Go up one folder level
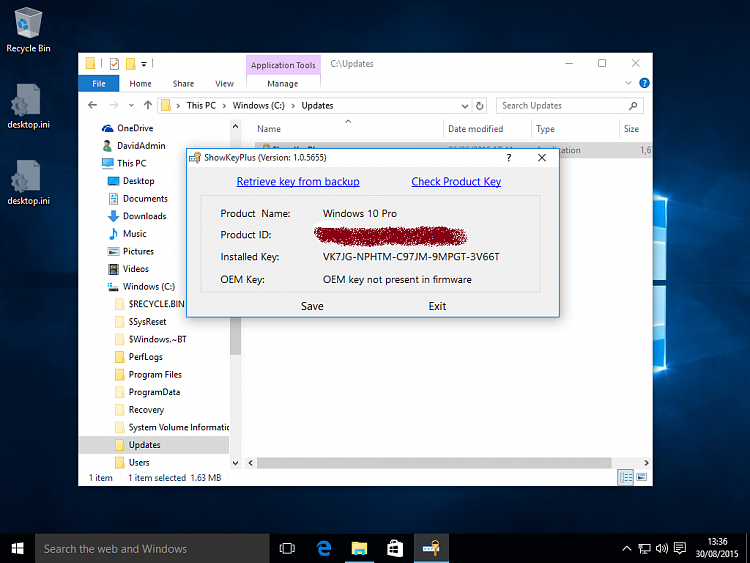 (x=148, y=105)
